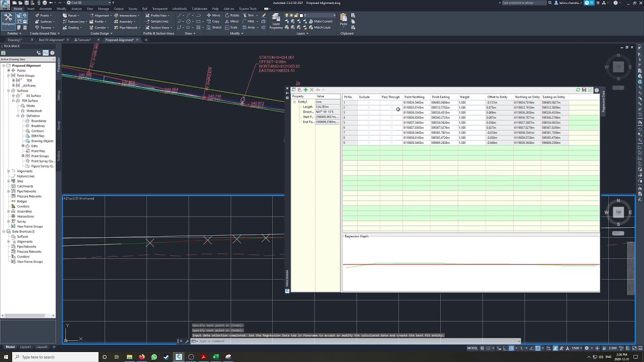Select the Trim tool
The width and height of the screenshot is (644, 362).
tap(248, 15)
